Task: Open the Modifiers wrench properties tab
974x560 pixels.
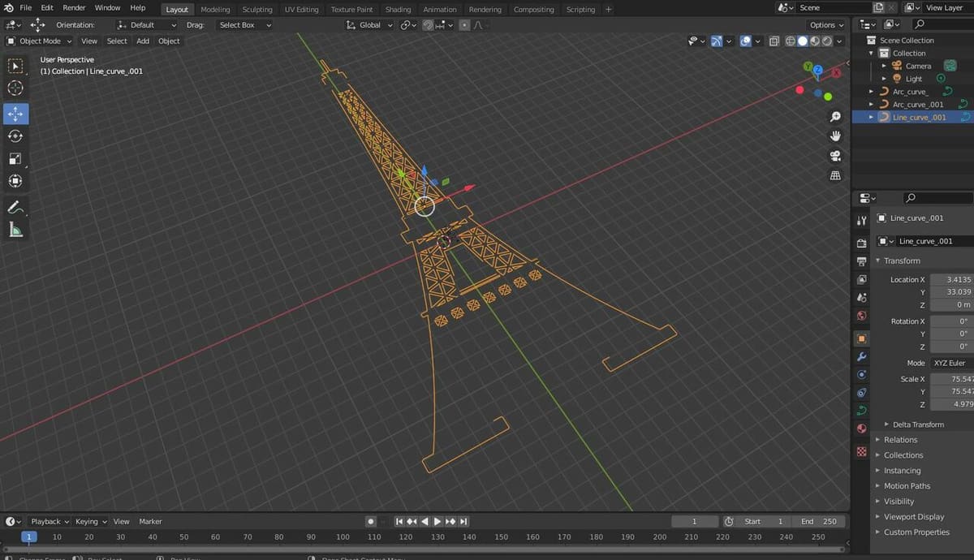Action: point(862,356)
